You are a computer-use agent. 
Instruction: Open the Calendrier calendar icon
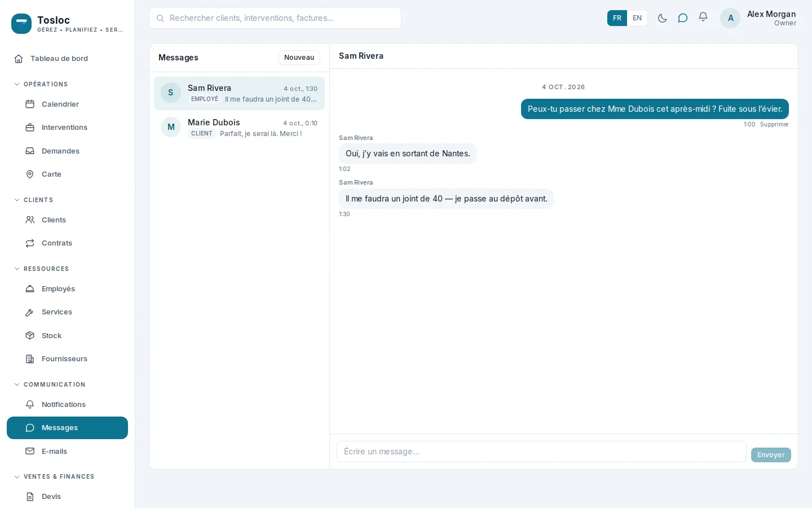30,104
